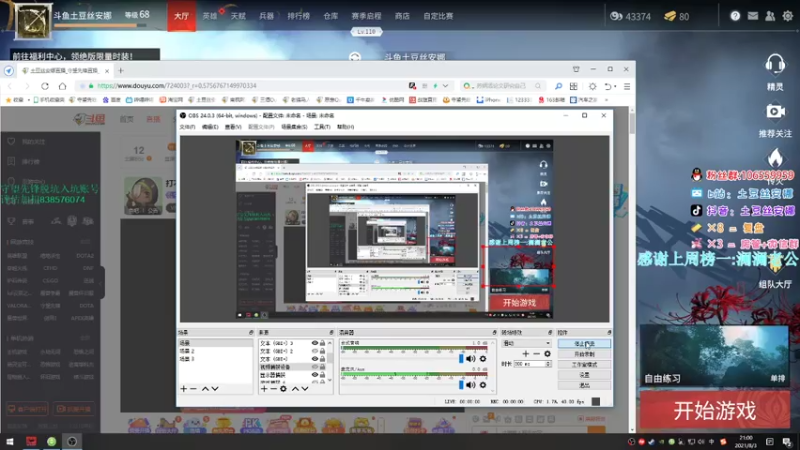
Task: Open the 滑动 transition dropdown
Action: coord(527,343)
